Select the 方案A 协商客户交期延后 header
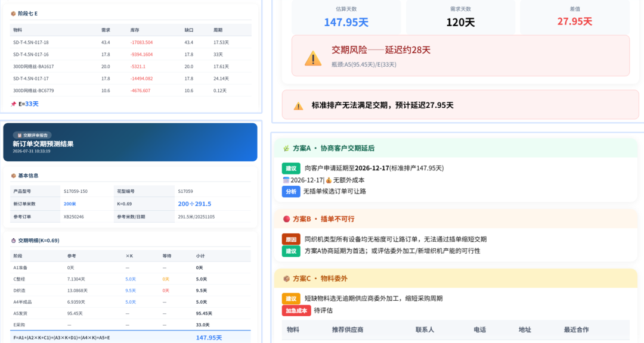 (456, 148)
